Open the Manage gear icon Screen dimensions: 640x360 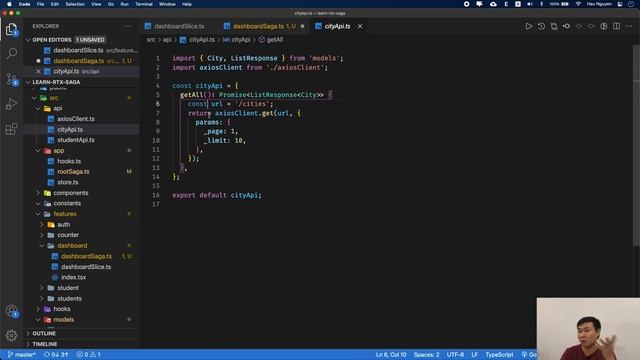pos(11,336)
